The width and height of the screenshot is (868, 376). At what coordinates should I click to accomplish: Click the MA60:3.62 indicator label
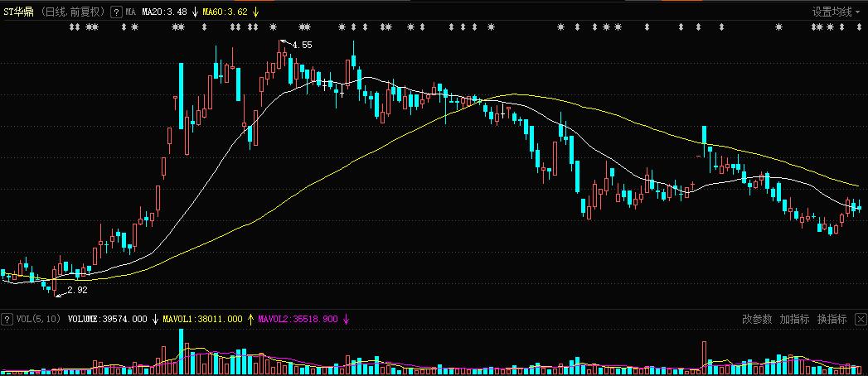coord(225,12)
